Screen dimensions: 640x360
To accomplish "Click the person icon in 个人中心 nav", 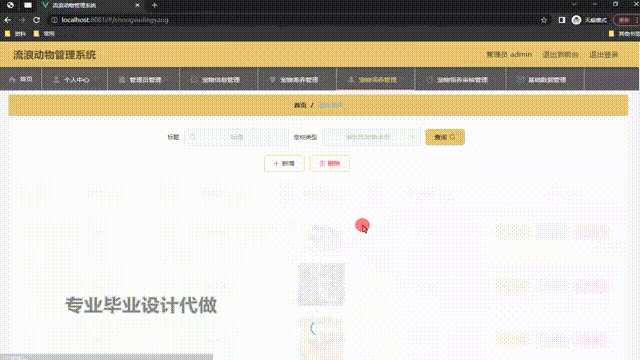I will click(x=56, y=80).
